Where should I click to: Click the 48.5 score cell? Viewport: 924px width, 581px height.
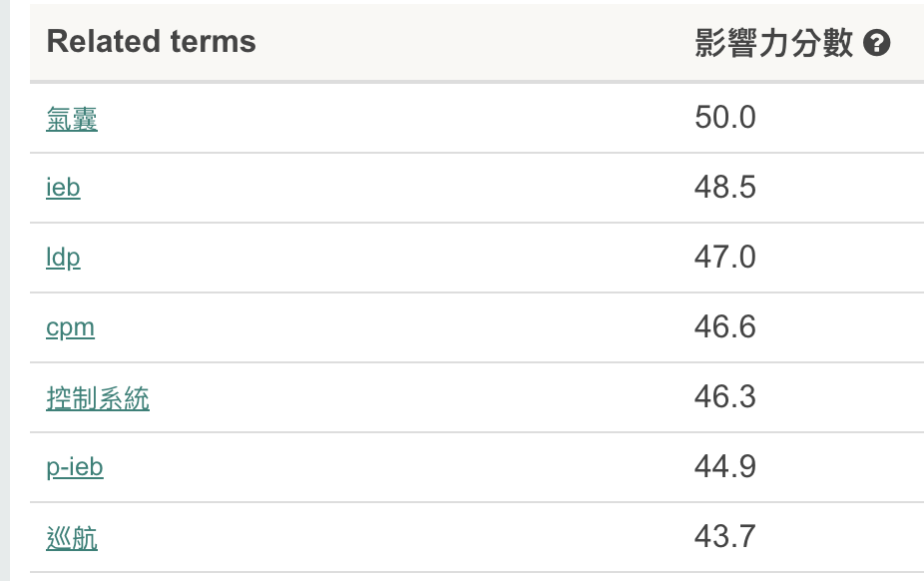click(x=725, y=188)
